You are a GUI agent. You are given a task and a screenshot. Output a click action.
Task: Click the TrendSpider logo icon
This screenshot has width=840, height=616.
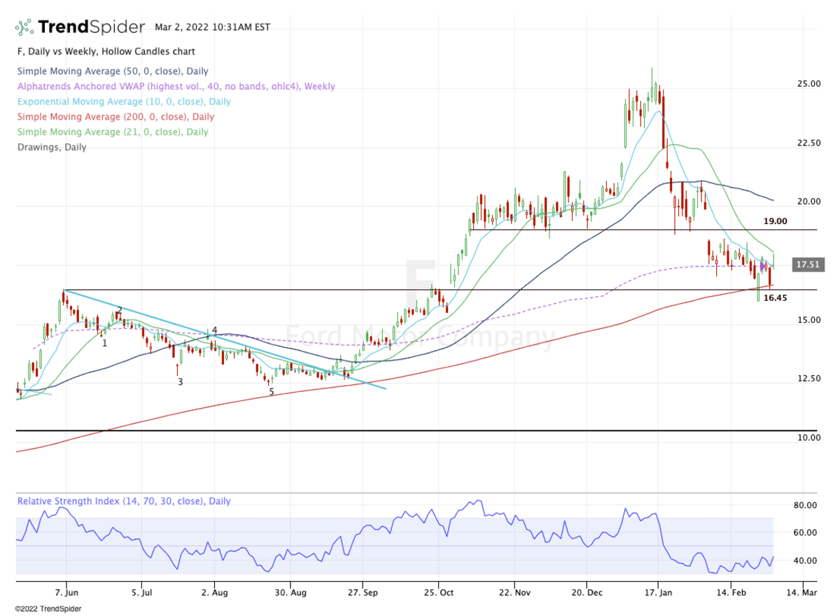pyautogui.click(x=24, y=27)
